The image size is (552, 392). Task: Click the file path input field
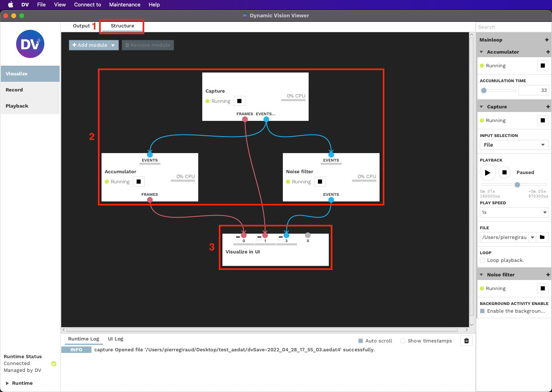click(504, 237)
